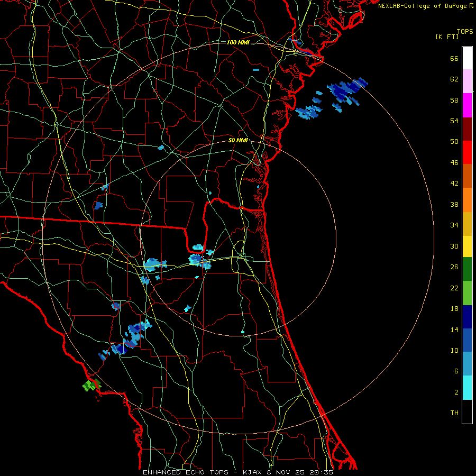Image resolution: width=476 pixels, height=476 pixels.
Task: Click the cyan legend swatch
Action: (467, 388)
